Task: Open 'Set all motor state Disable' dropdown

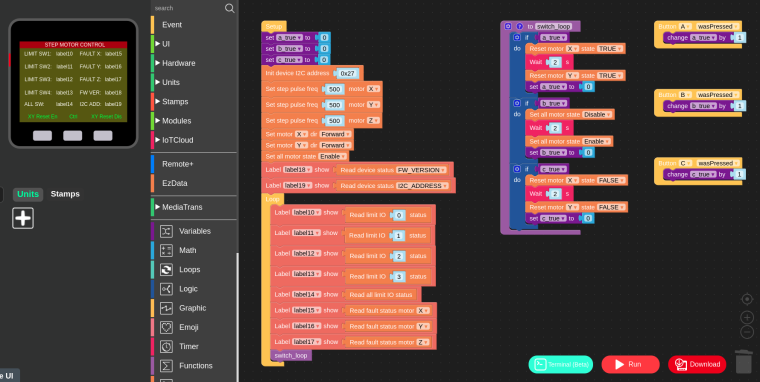Action: [x=597, y=114]
